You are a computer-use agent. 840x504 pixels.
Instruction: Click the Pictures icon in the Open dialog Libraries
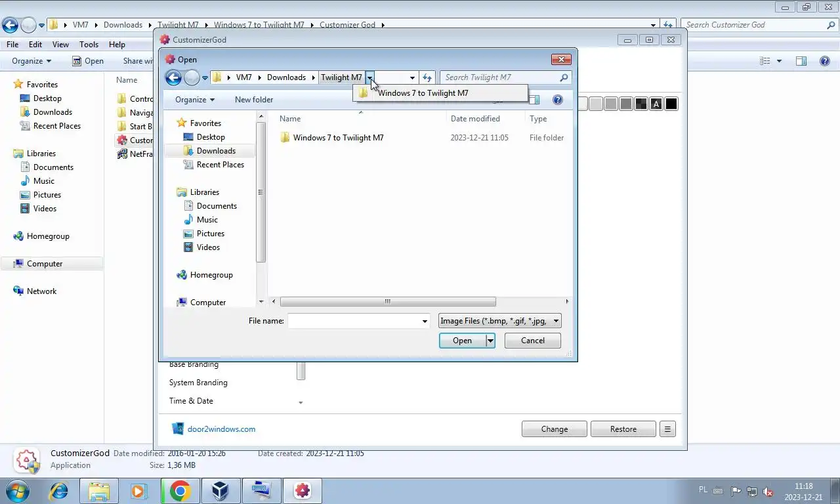(188, 234)
